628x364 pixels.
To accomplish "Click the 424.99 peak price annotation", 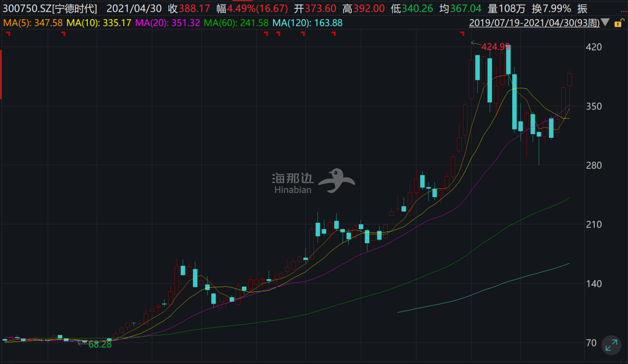I will tap(495, 47).
